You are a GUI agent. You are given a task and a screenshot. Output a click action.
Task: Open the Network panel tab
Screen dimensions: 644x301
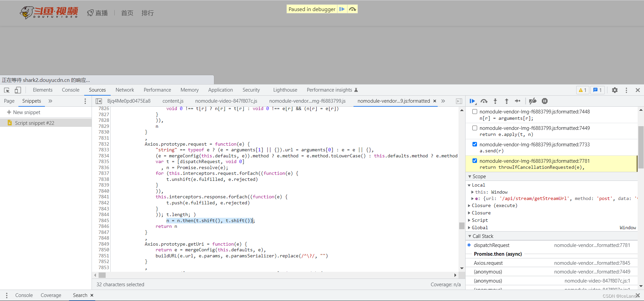125,90
